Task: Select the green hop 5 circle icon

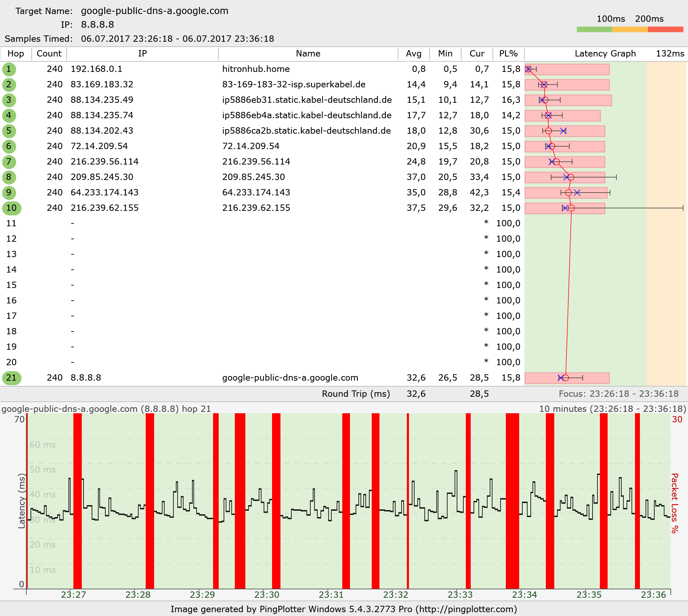Action: tap(9, 131)
